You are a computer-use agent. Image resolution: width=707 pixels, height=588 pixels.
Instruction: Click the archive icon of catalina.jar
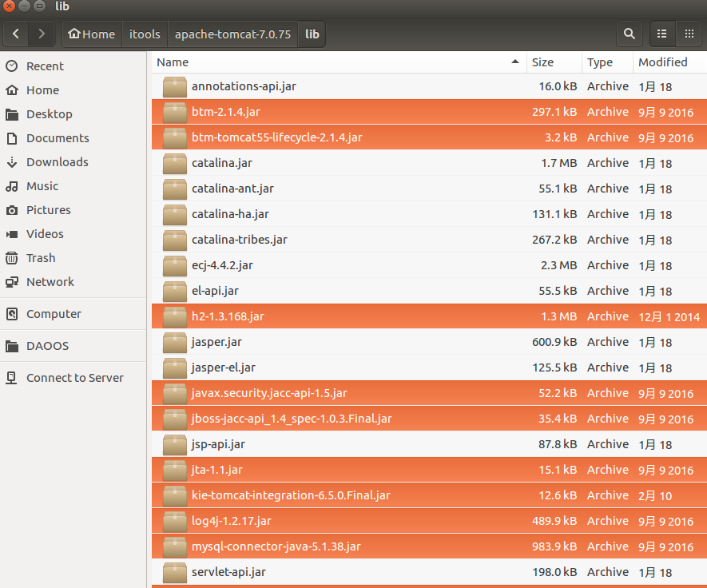pos(175,163)
